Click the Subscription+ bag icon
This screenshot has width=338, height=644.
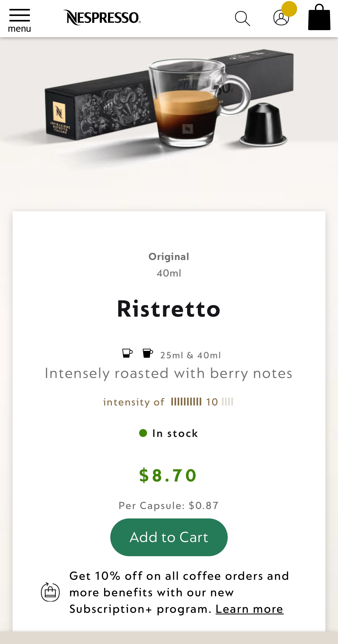point(50,592)
